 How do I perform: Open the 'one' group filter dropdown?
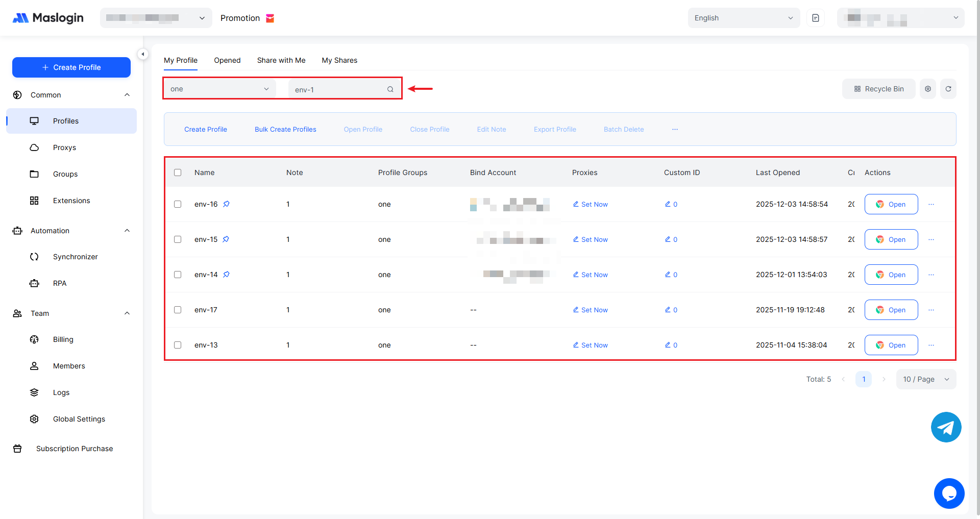[219, 89]
